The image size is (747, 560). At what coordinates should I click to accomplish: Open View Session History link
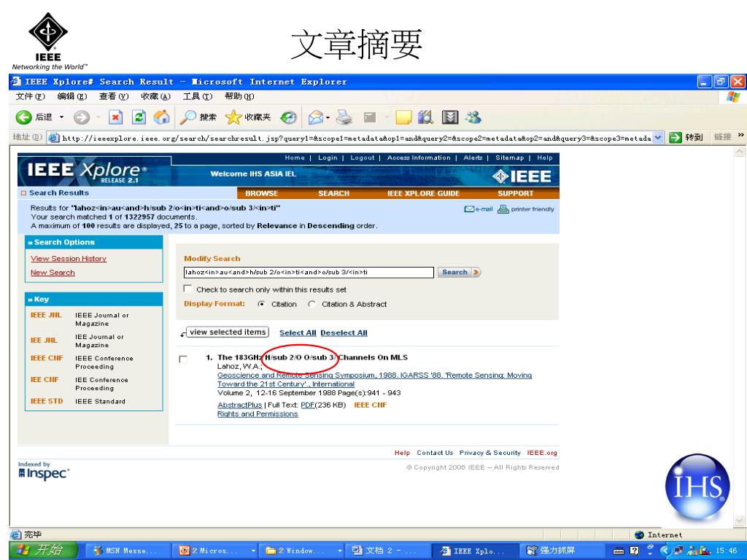[69, 259]
